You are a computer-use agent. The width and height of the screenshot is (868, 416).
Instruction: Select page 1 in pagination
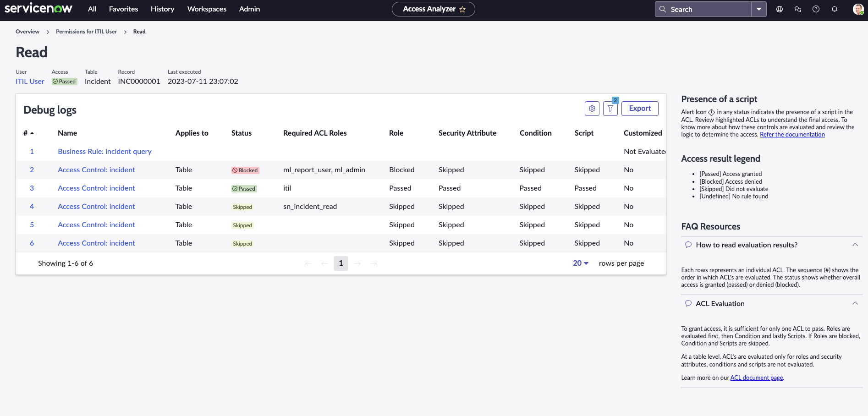pos(341,263)
